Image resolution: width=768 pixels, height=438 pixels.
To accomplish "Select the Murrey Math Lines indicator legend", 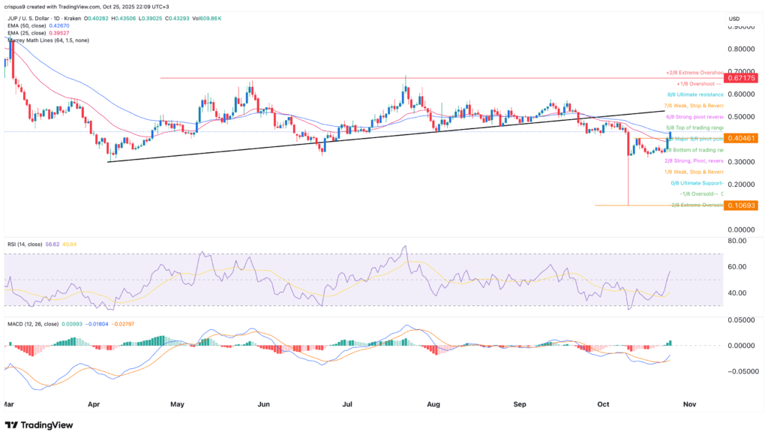I will click(x=48, y=40).
